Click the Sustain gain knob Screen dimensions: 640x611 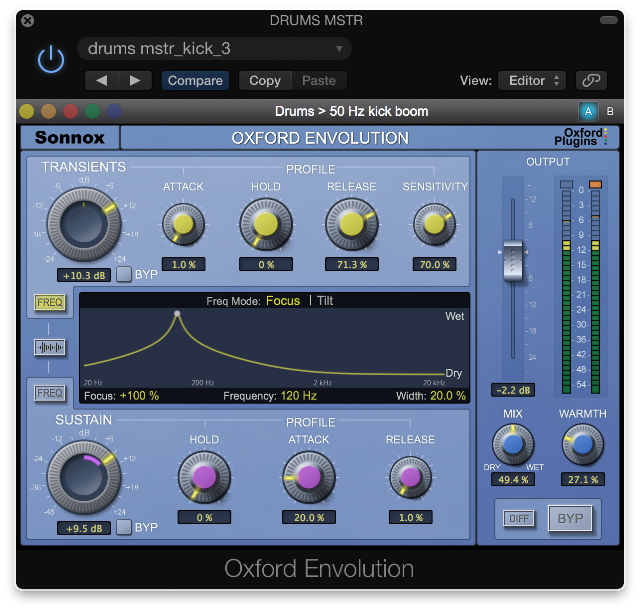click(84, 477)
